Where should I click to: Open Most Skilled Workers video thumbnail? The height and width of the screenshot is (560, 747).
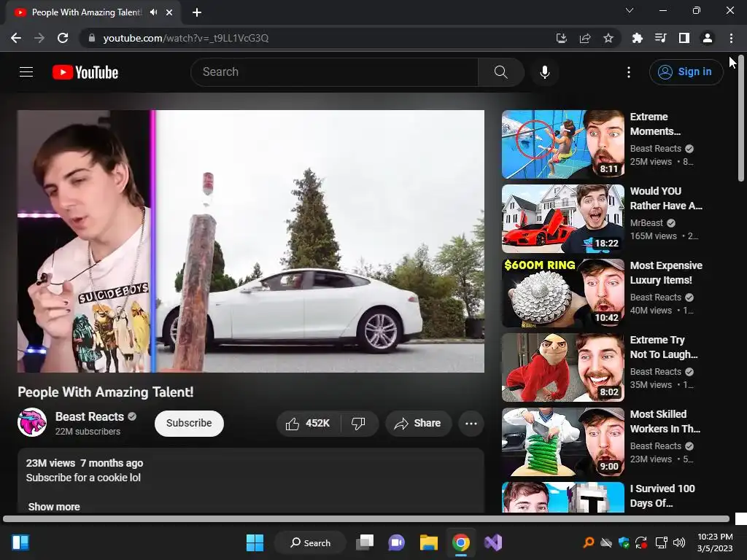pos(562,441)
